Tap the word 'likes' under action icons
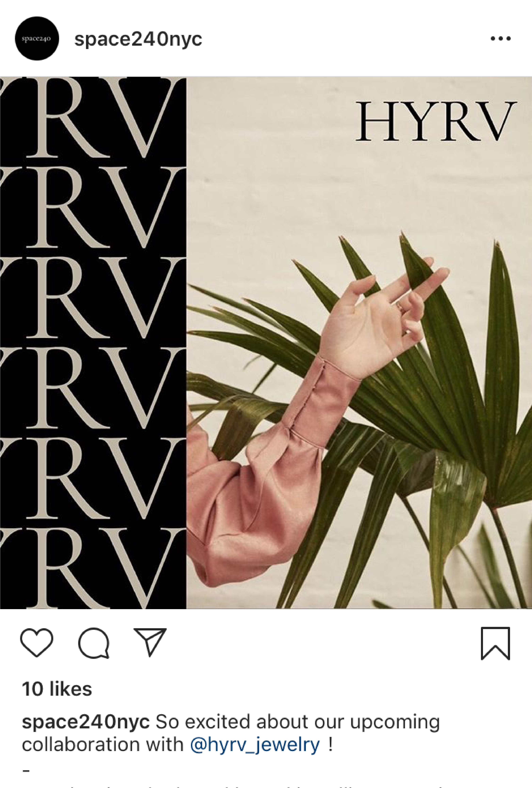This screenshot has width=532, height=788. point(70,689)
